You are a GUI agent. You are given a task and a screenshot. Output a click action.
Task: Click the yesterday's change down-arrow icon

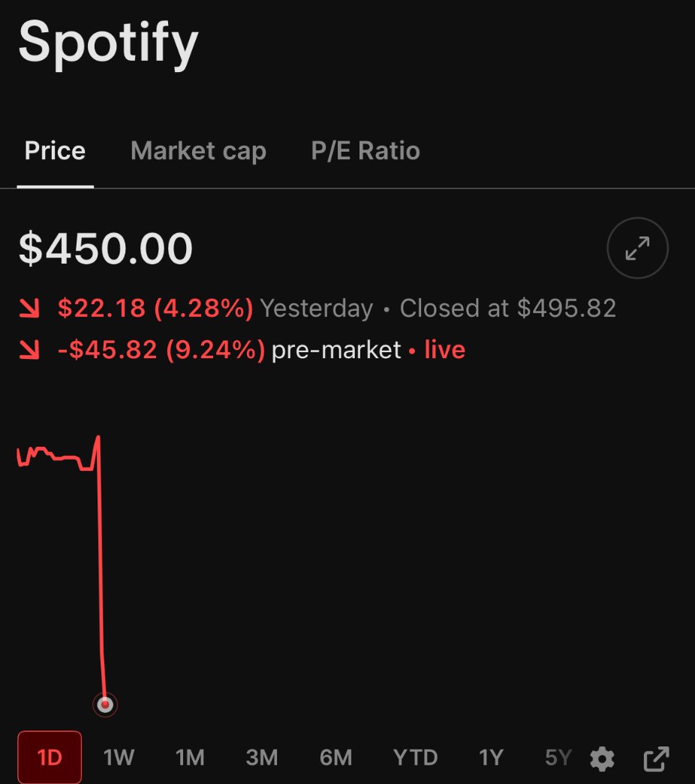29,308
